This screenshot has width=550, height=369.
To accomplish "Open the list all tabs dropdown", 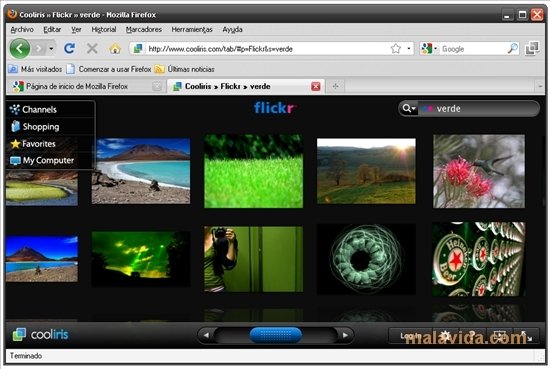I will (540, 86).
